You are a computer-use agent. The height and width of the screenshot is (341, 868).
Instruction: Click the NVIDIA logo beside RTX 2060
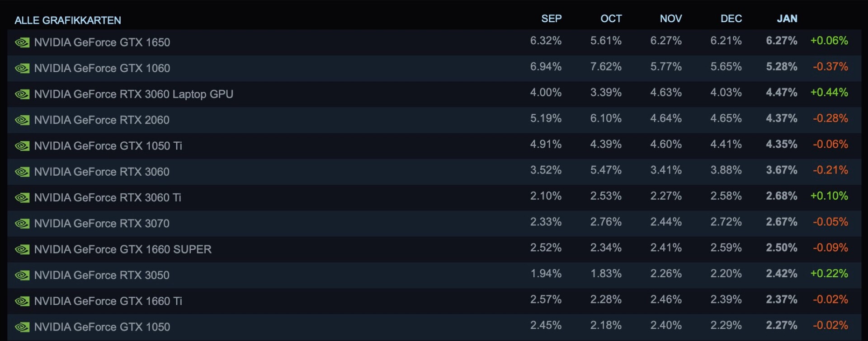[22, 120]
